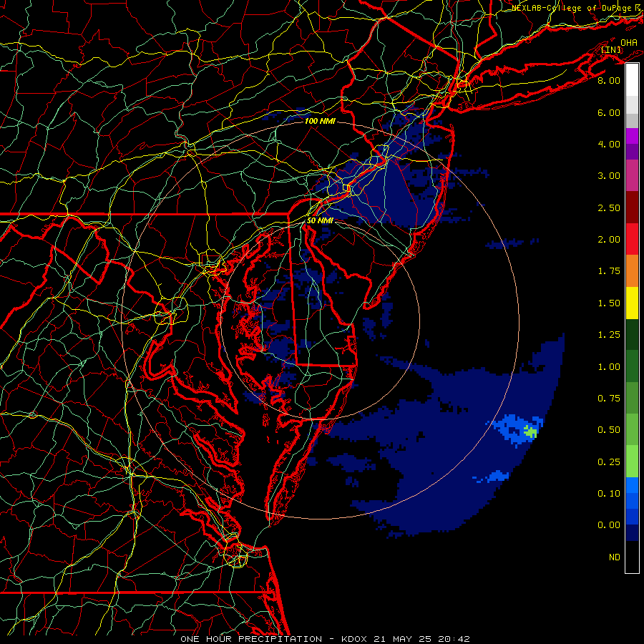Click the pink legend swatch near 3.00
The image size is (644, 644).
tap(632, 175)
